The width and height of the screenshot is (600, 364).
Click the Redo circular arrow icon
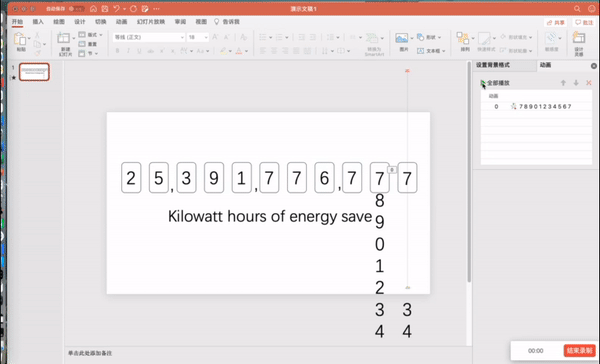(134, 8)
